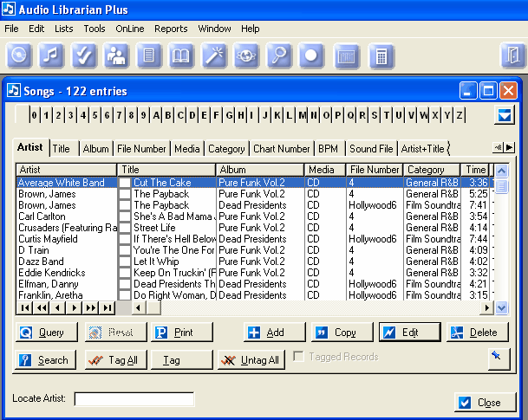This screenshot has height=420, width=528.
Task: Open the OnLine menu
Action: [x=130, y=29]
